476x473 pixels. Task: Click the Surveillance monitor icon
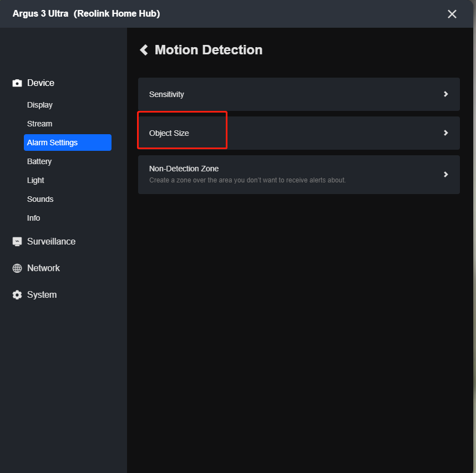pos(17,242)
